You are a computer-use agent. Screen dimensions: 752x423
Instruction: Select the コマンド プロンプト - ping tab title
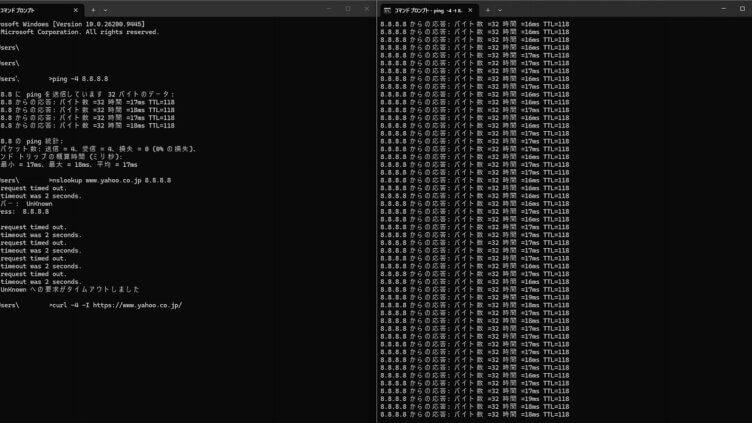[428, 10]
